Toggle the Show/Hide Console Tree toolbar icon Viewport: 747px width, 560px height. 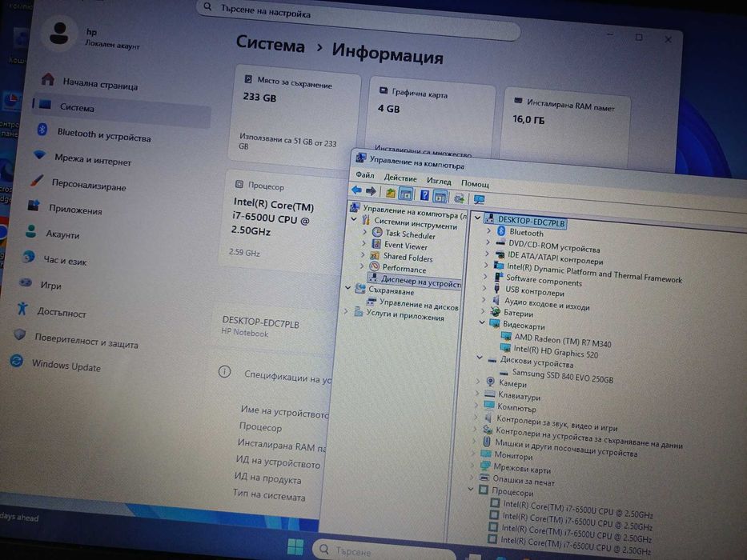tap(406, 194)
